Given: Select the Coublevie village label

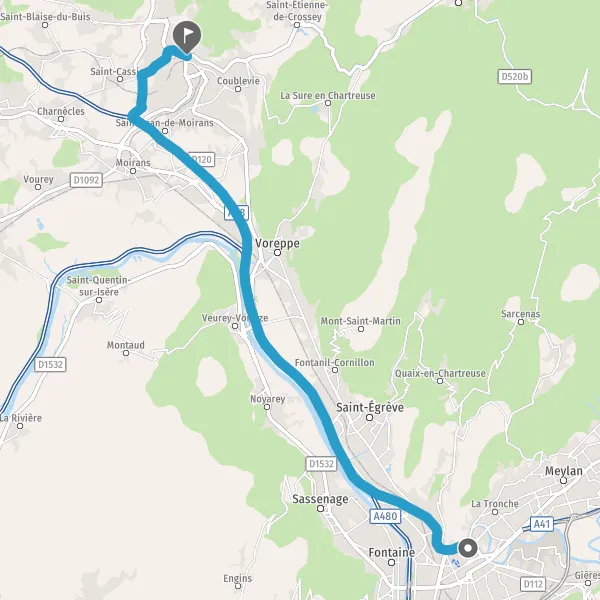Looking at the screenshot, I should click(x=238, y=81).
